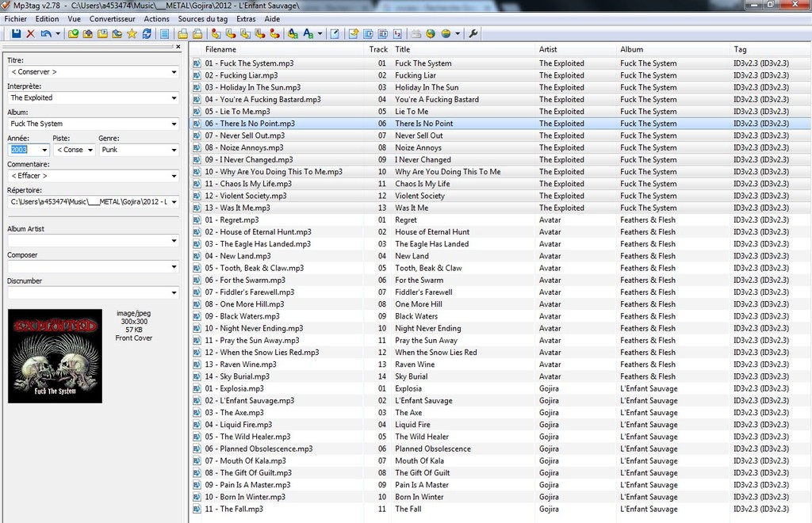812x523 pixels.
Task: Click the Année field showing 2003
Action: 23,150
